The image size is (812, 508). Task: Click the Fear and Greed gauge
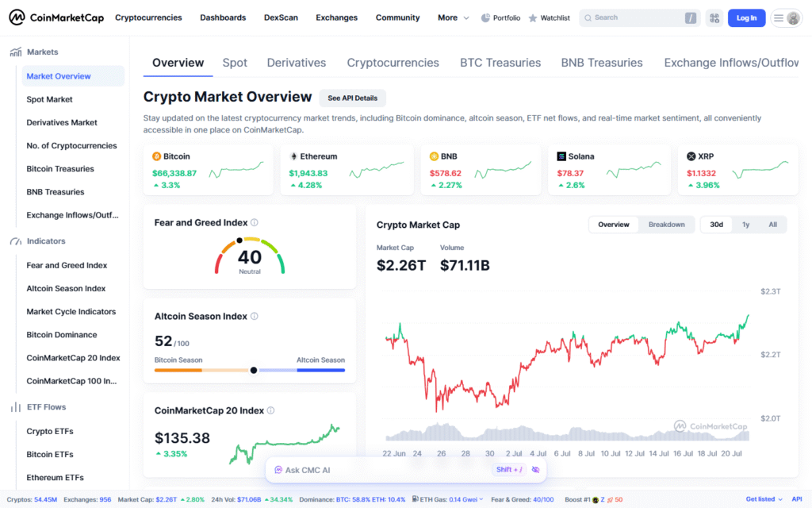coord(250,255)
